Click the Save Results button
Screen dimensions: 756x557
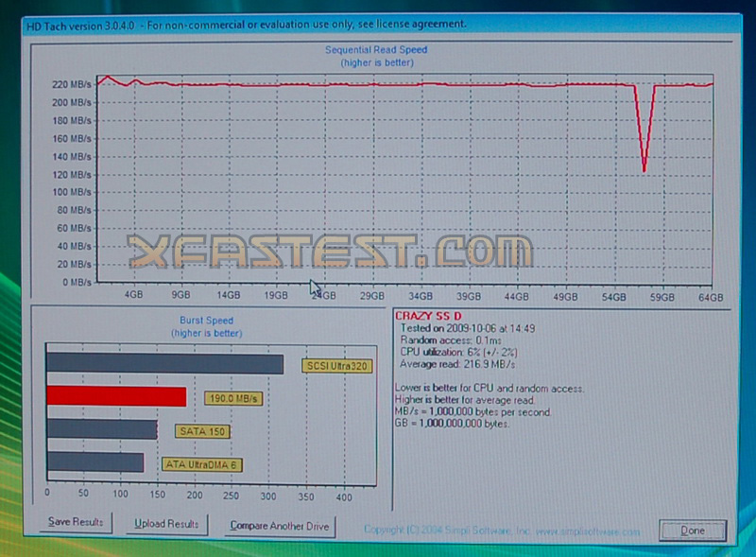[76, 522]
